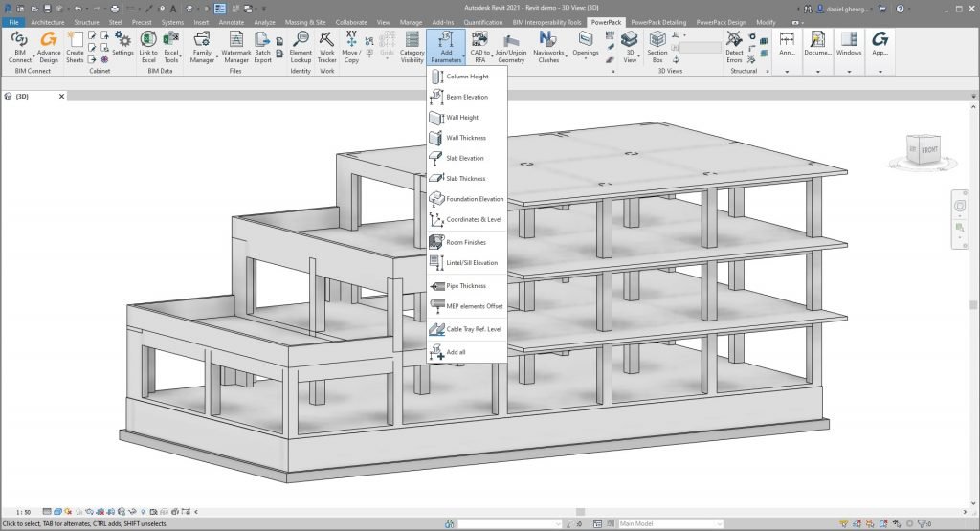Click the Save icon in quick access toolbar
Viewport: 980px width, 531px height.
(47, 9)
